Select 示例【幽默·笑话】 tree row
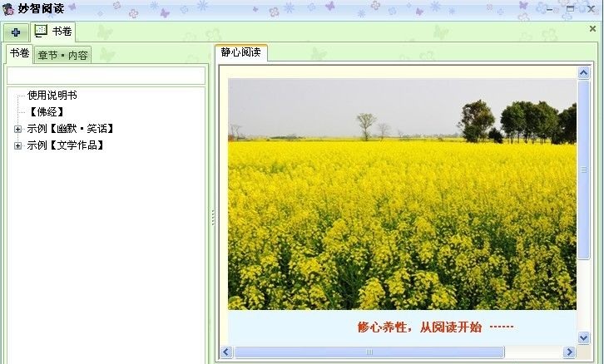Screen dimensions: 604x364 pos(71,129)
